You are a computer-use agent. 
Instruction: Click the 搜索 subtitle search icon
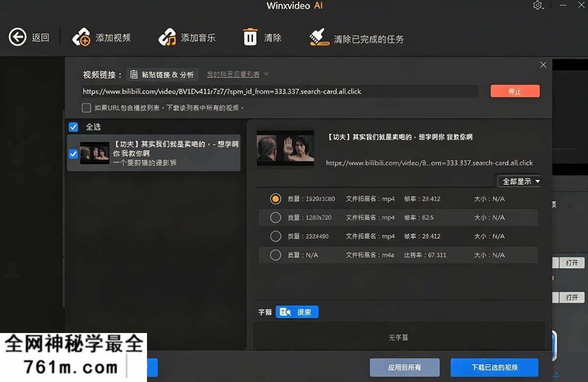[285, 312]
